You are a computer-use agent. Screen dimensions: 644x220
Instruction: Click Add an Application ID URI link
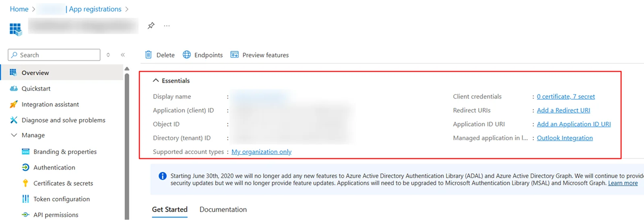click(574, 124)
